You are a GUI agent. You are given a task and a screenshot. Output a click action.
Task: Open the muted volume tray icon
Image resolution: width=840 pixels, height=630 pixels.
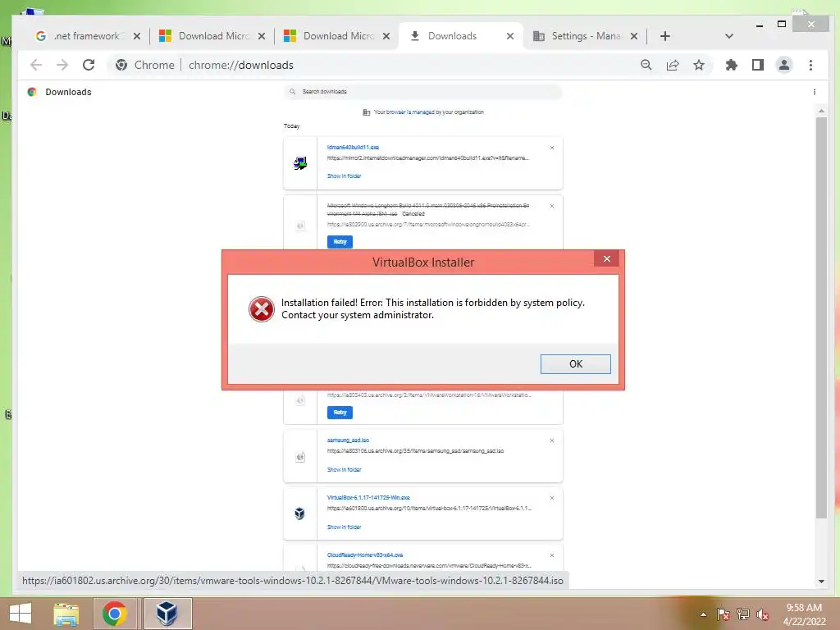pyautogui.click(x=762, y=614)
